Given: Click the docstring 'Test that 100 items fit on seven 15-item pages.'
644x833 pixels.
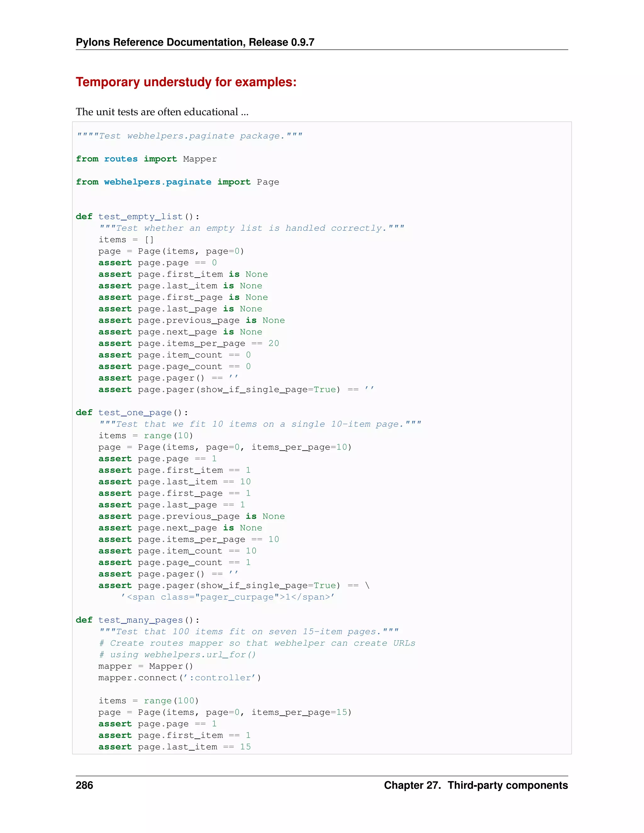Looking at the screenshot, I should click(249, 632).
